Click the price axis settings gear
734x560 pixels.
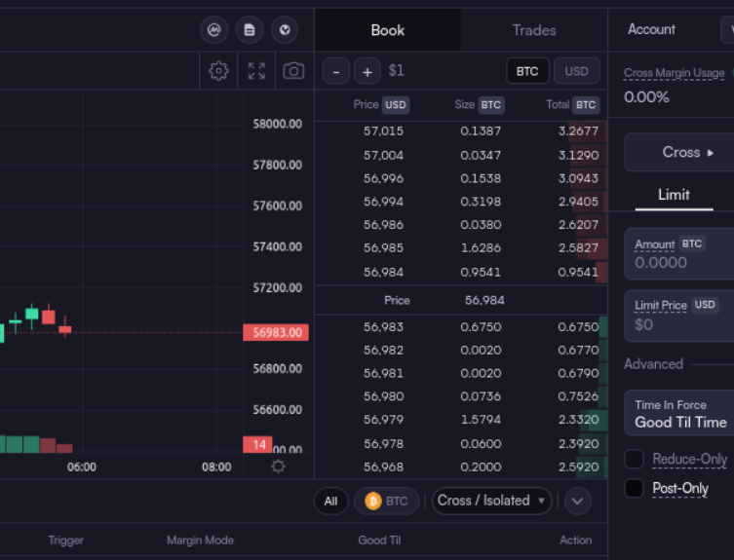278,467
